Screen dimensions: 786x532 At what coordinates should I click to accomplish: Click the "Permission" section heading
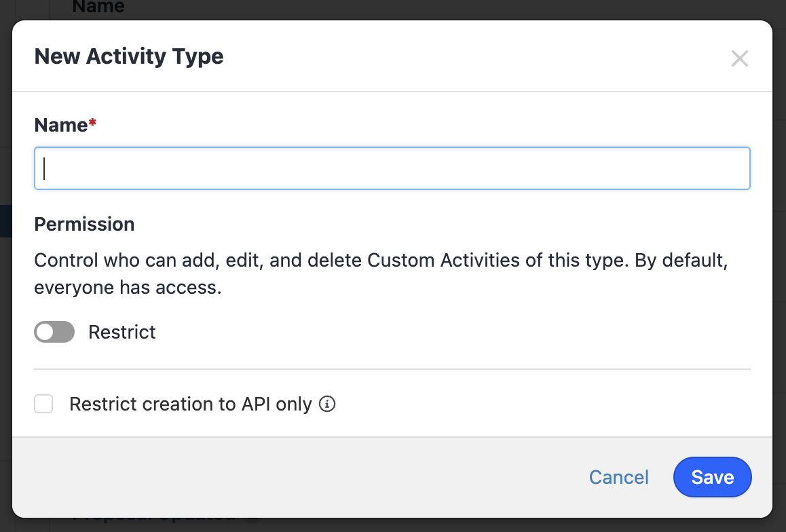tap(84, 224)
